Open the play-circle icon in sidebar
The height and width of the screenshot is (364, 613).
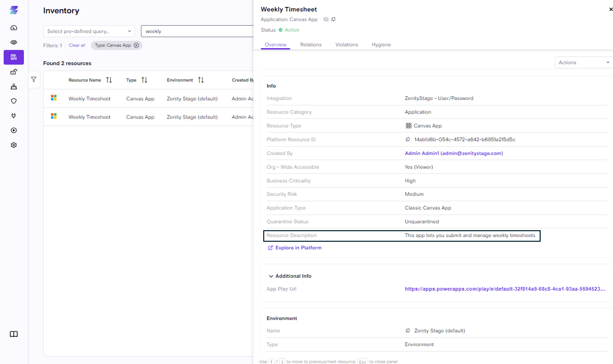point(14,130)
